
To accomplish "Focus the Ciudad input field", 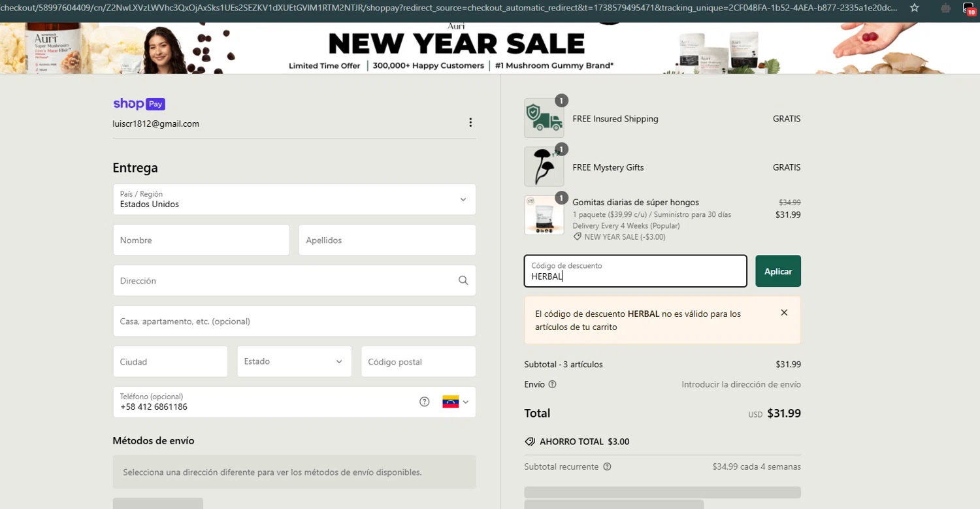I will [171, 361].
